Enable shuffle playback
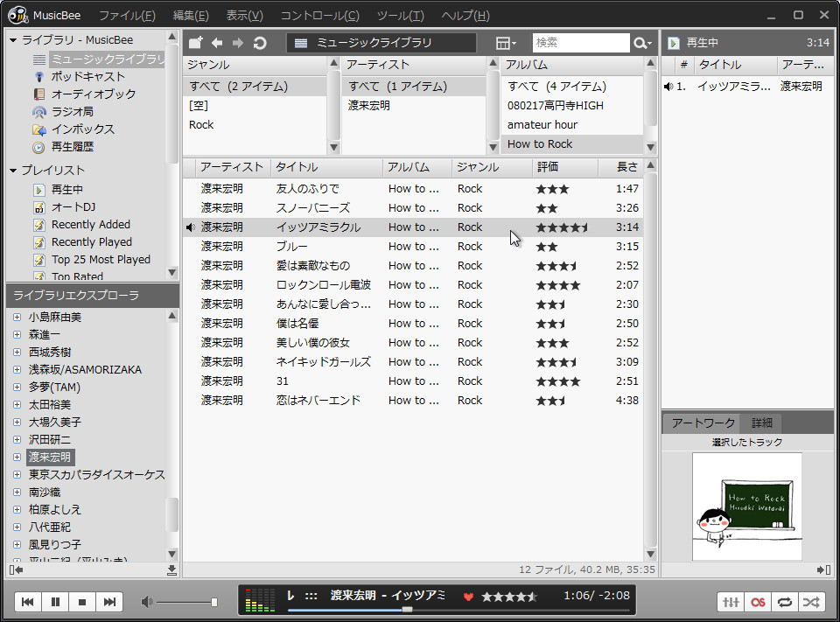840x622 pixels. click(810, 602)
